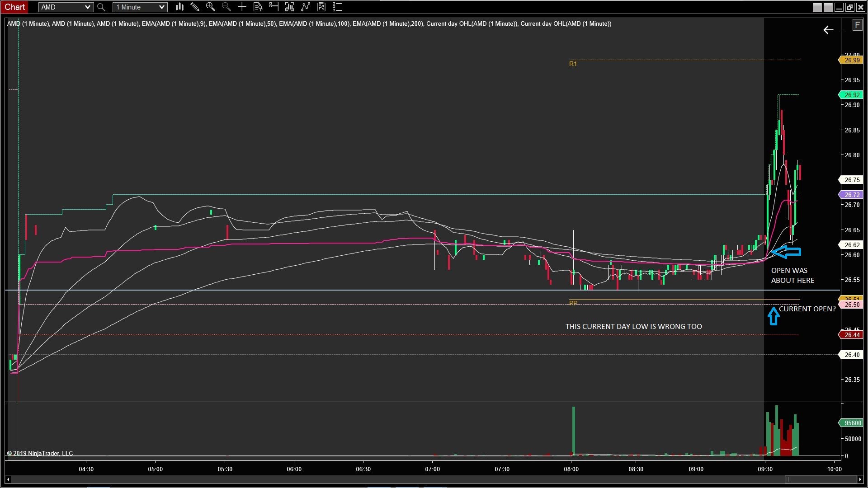Click the zoom in magnifier icon
The image size is (868, 488).
pos(210,7)
